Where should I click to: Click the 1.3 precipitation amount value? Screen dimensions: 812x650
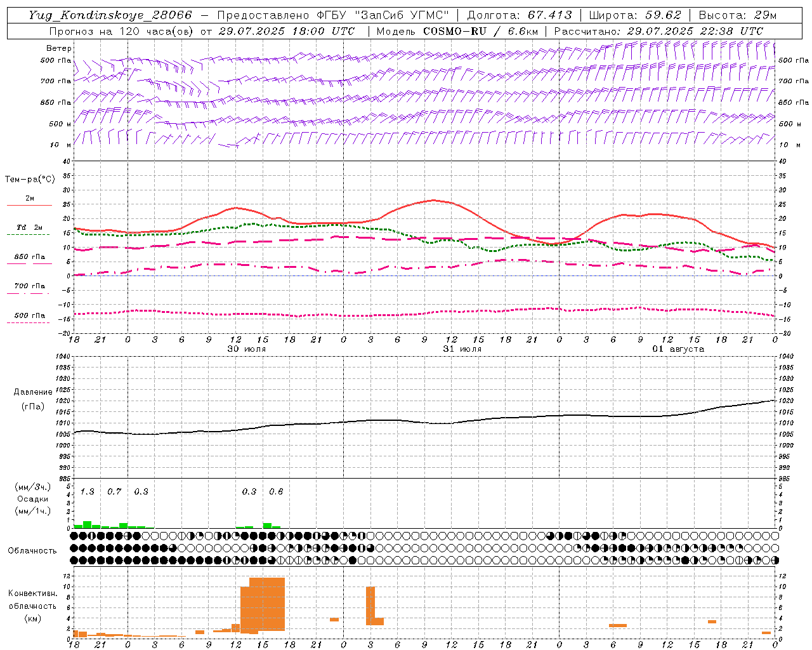87,491
